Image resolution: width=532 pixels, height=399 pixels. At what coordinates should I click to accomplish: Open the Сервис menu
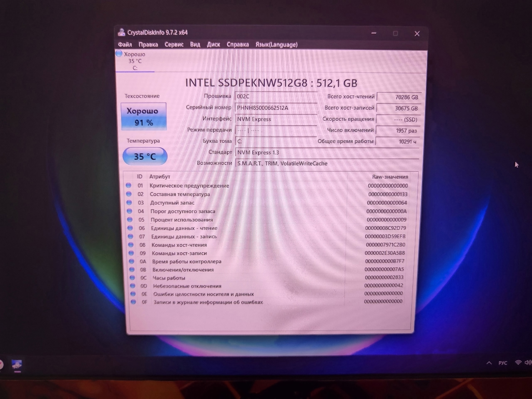(x=174, y=45)
